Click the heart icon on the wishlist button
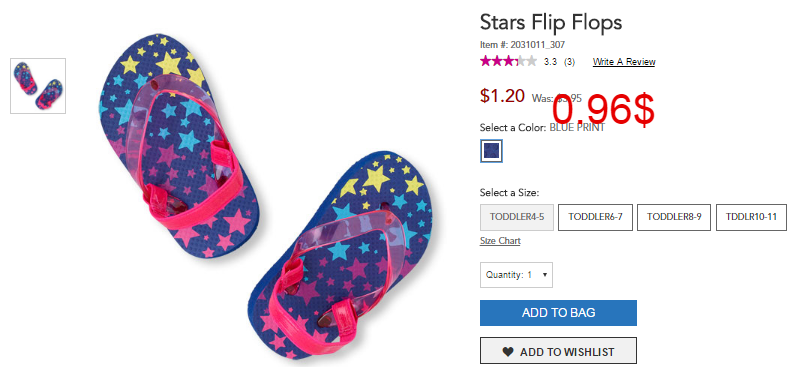The width and height of the screenshot is (789, 367). point(508,352)
